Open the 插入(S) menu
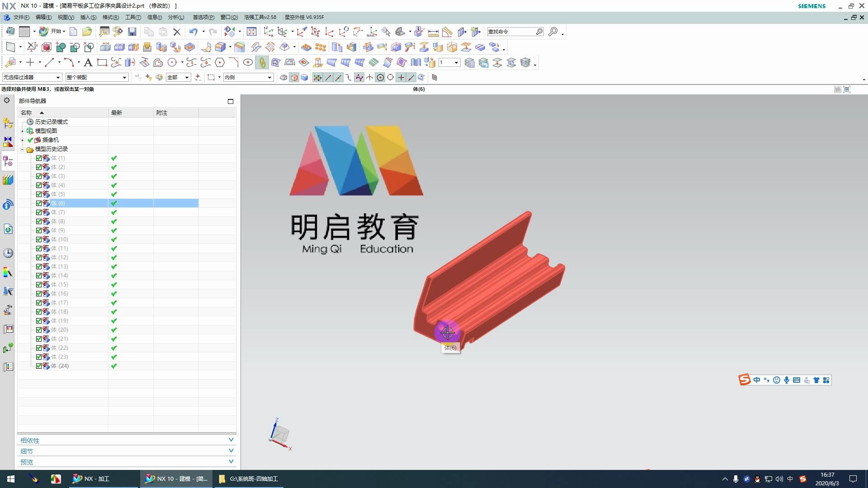Viewport: 868px width, 488px height. 88,17
